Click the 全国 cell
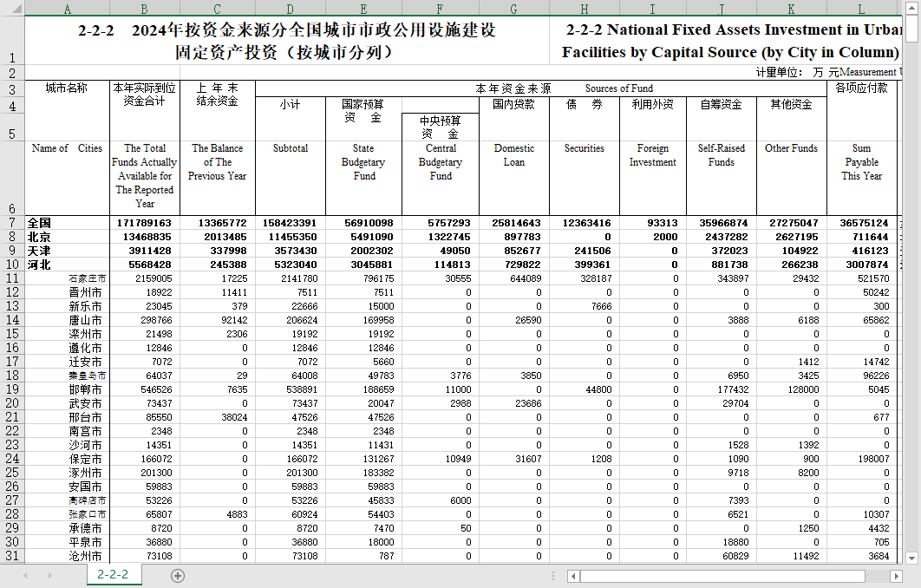Viewport: 921px width, 588px height. point(67,223)
